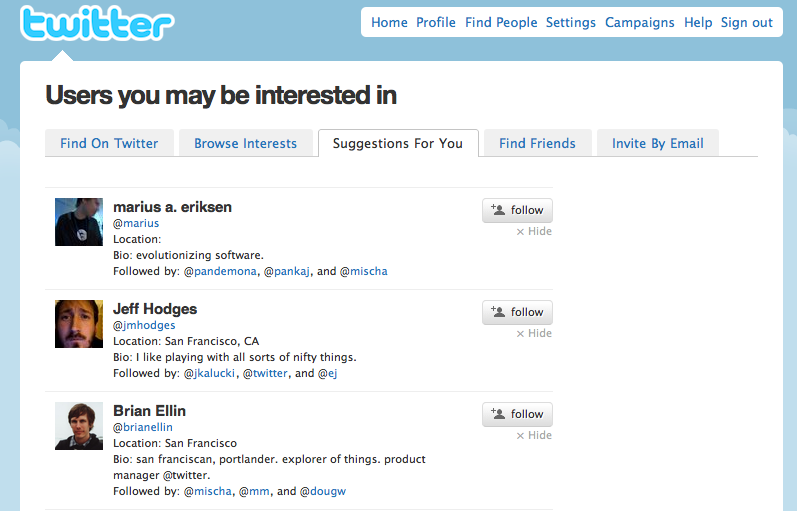Hide the Brian Ellin suggestion

coord(534,436)
